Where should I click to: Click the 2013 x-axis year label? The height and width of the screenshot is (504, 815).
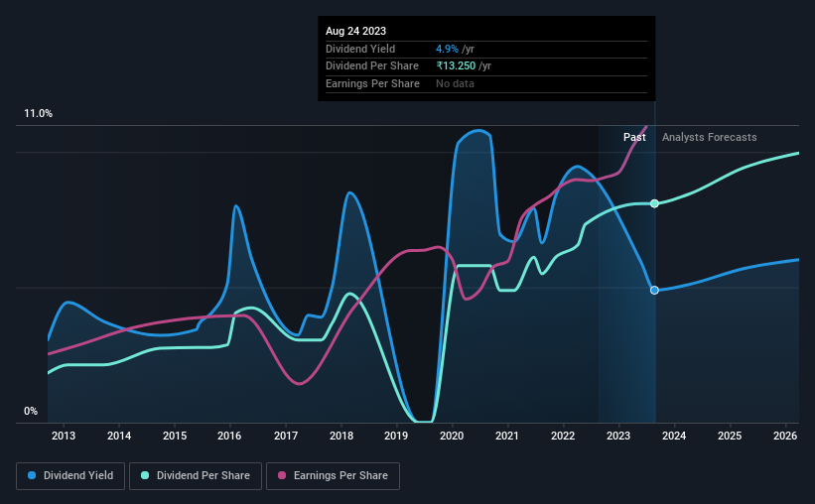64,436
